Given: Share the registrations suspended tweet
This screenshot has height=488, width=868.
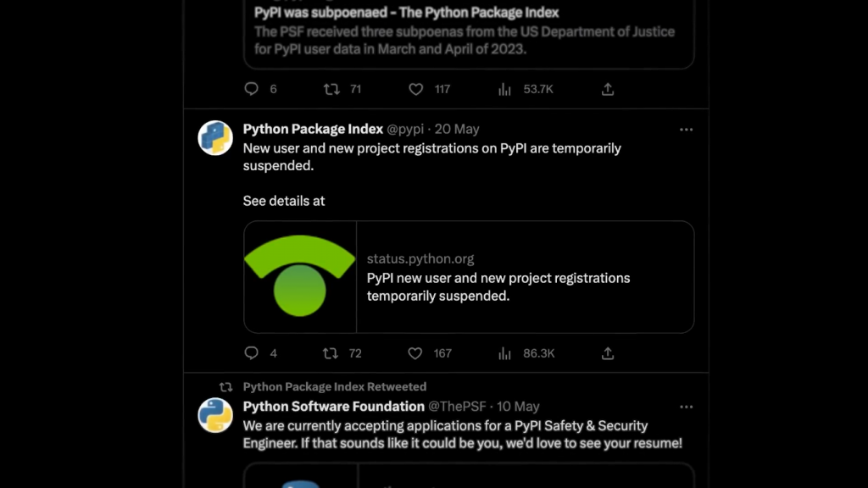Looking at the screenshot, I should (x=608, y=352).
